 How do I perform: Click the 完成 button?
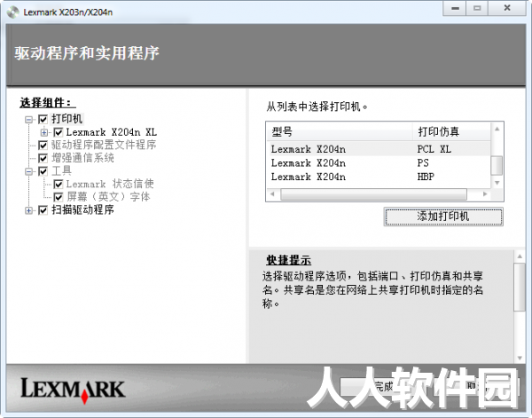point(383,386)
